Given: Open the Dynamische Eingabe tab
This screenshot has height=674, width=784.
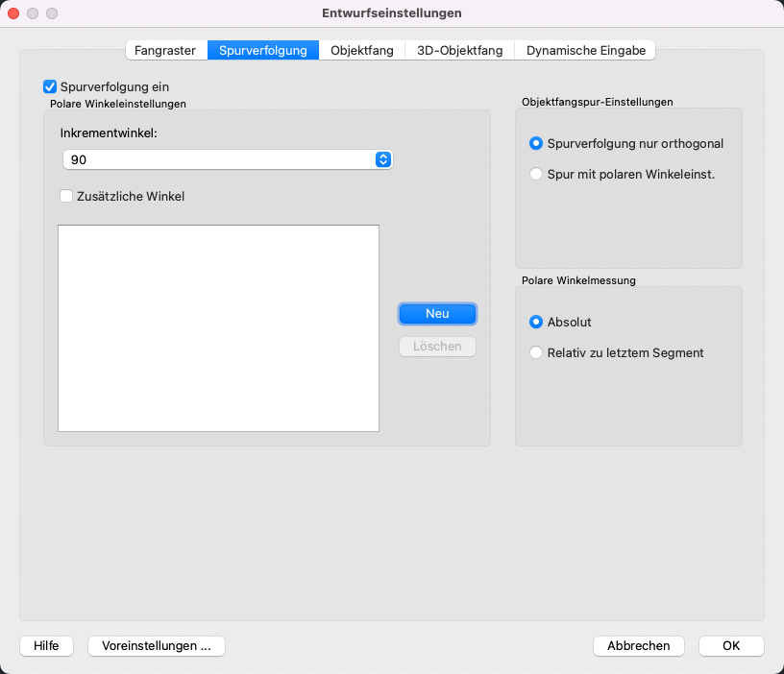Looking at the screenshot, I should coord(585,50).
